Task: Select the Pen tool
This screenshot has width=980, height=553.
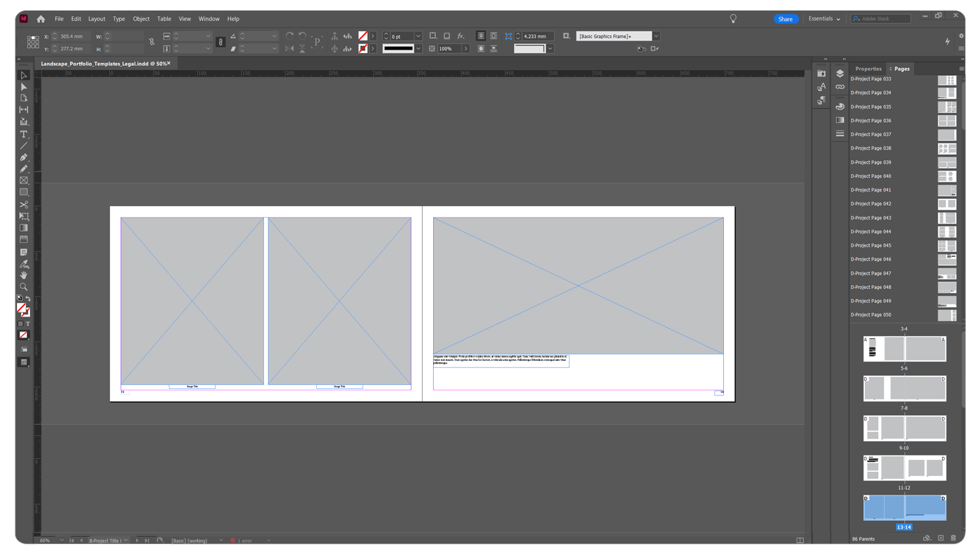Action: coord(24,158)
